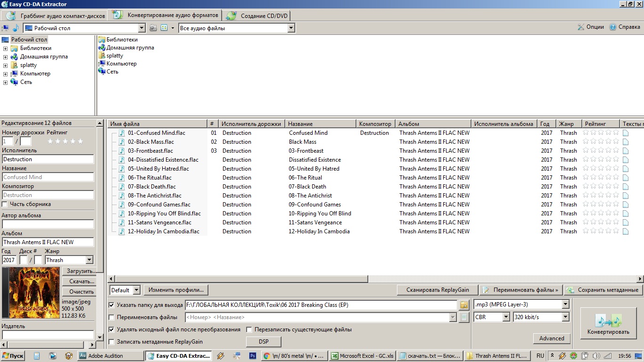Viewport: 644px width, 362px height.
Task: Click the Домашняя группа icon in the right pane
Action: point(101,48)
